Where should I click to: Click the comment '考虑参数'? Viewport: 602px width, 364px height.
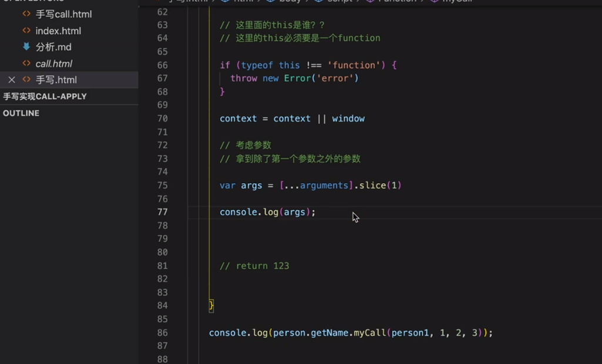(x=245, y=145)
